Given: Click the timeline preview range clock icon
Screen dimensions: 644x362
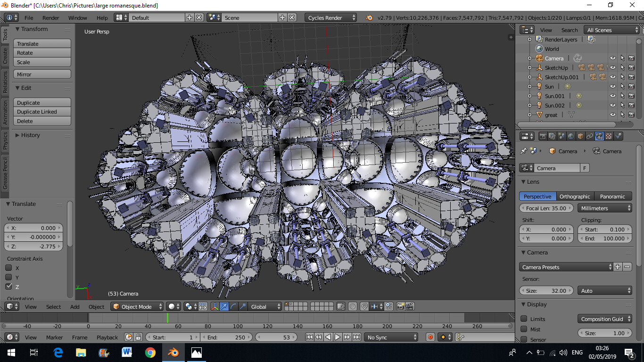Looking at the screenshot, I should [129, 337].
